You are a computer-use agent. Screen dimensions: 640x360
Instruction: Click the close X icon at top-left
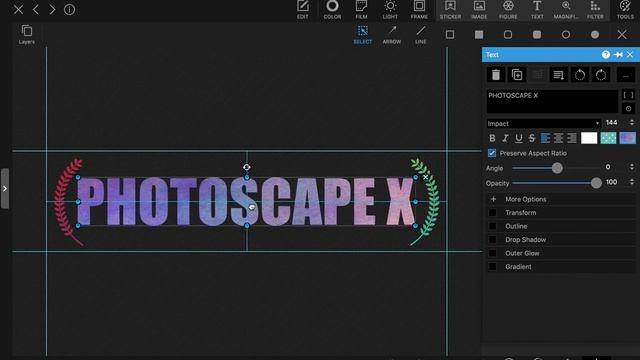click(18, 9)
